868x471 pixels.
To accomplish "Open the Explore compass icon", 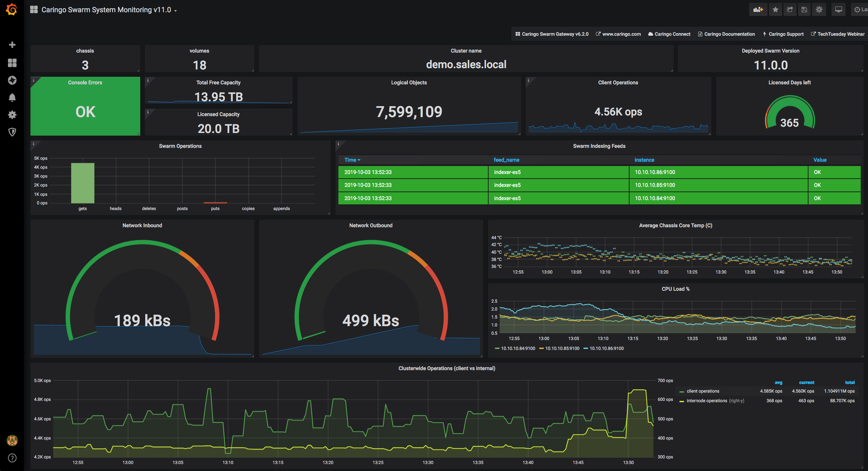I will click(x=12, y=80).
